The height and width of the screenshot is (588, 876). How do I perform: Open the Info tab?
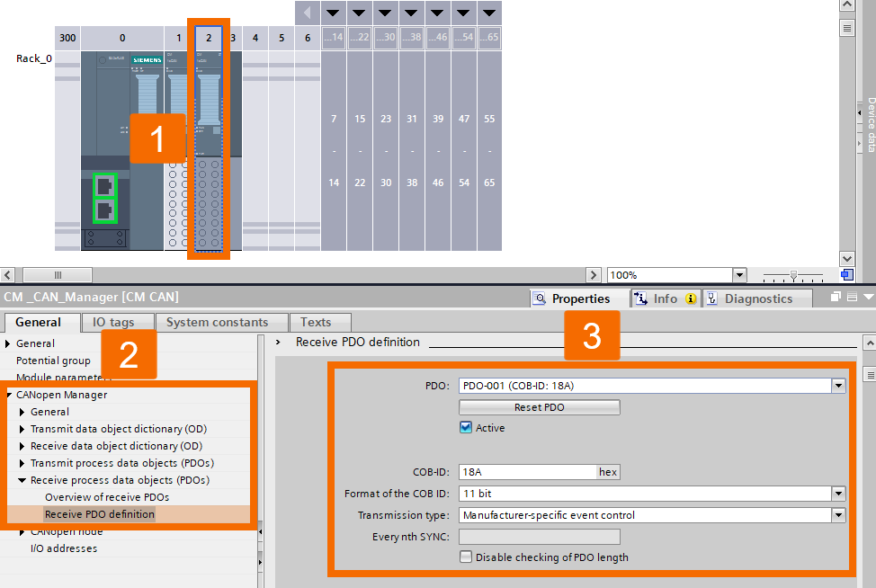pyautogui.click(x=665, y=298)
